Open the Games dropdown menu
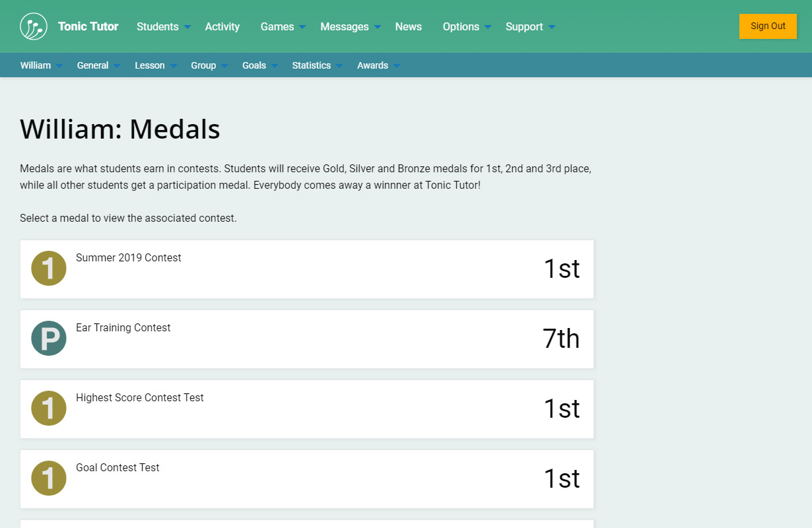The width and height of the screenshot is (812, 528). tap(283, 26)
